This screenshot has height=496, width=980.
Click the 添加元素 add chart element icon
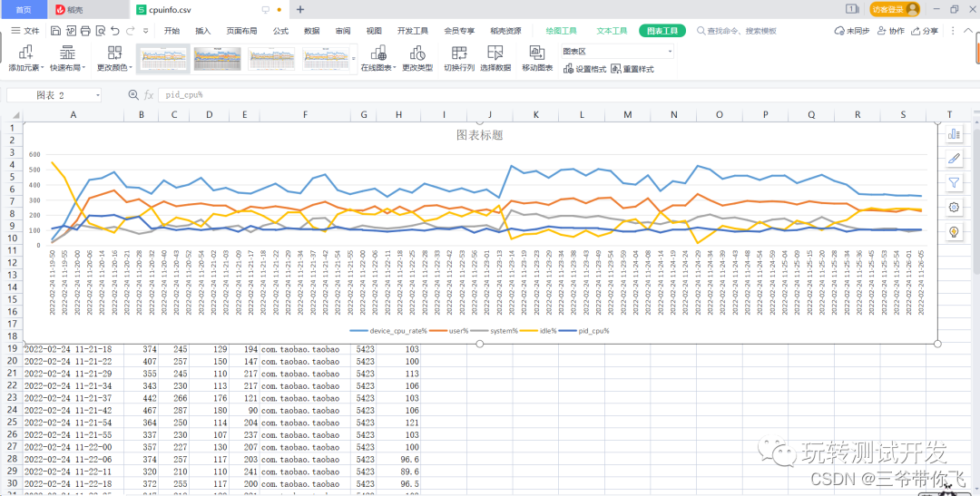[x=24, y=53]
